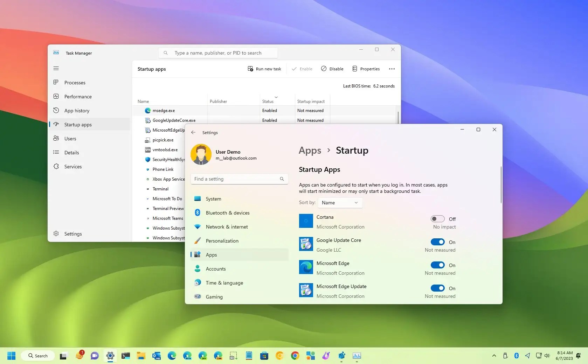Open Services in Task Manager sidebar
Viewport: 588px width, 364px height.
coord(73,167)
